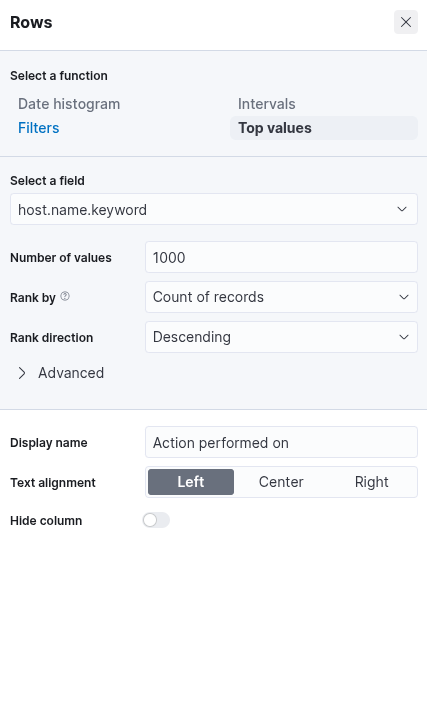Select the Intervals function

[x=267, y=104]
